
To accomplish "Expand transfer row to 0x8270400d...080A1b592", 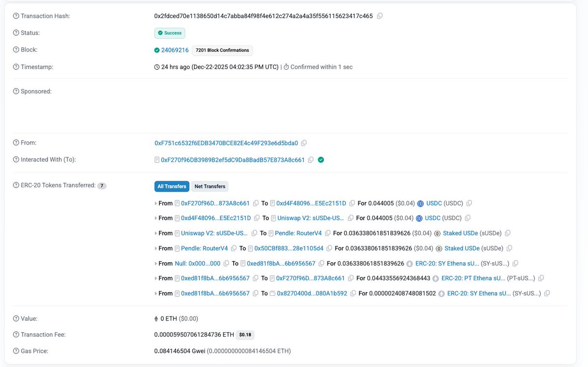I will click(x=156, y=294).
